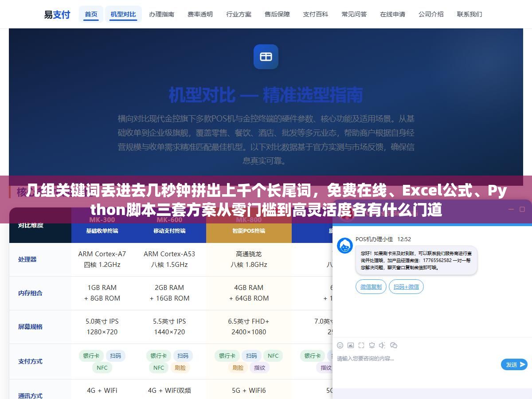Screen dimensions: 532x399
Task: Click the POS机办理小佳 agent avatar
Action: [345, 246]
